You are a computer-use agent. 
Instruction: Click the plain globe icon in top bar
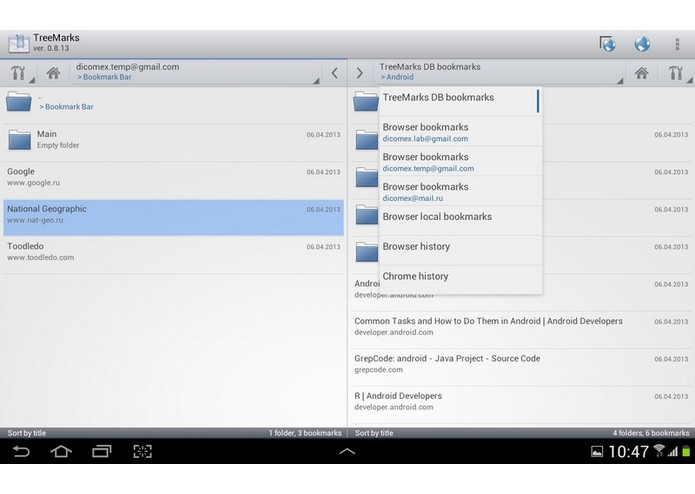pos(642,44)
